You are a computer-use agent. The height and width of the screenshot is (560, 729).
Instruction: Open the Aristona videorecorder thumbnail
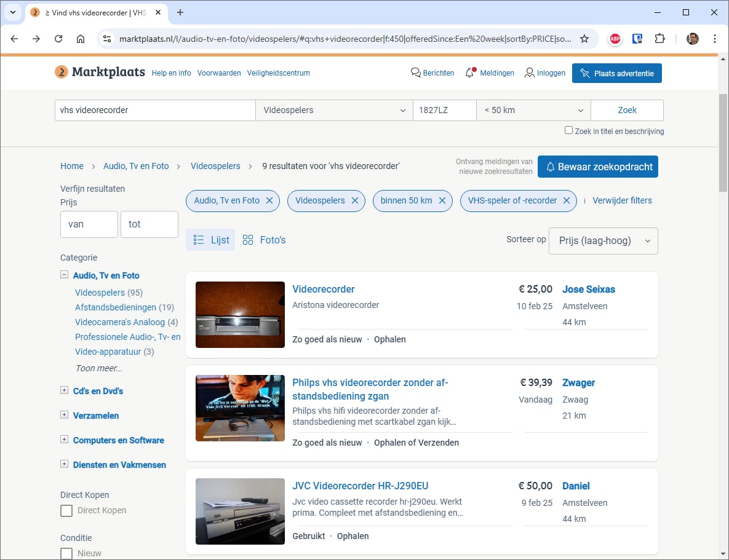[x=240, y=315]
